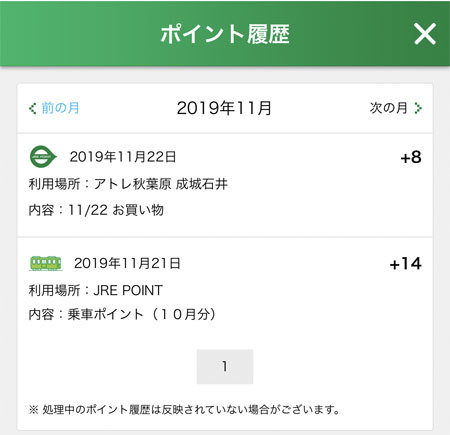Click the right chevron beside 次の月
Screen dimensions: 450x435
point(418,108)
